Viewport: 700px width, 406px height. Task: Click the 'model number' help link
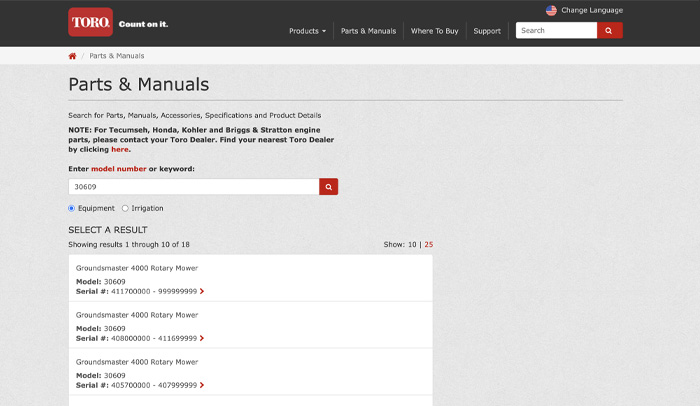click(119, 169)
